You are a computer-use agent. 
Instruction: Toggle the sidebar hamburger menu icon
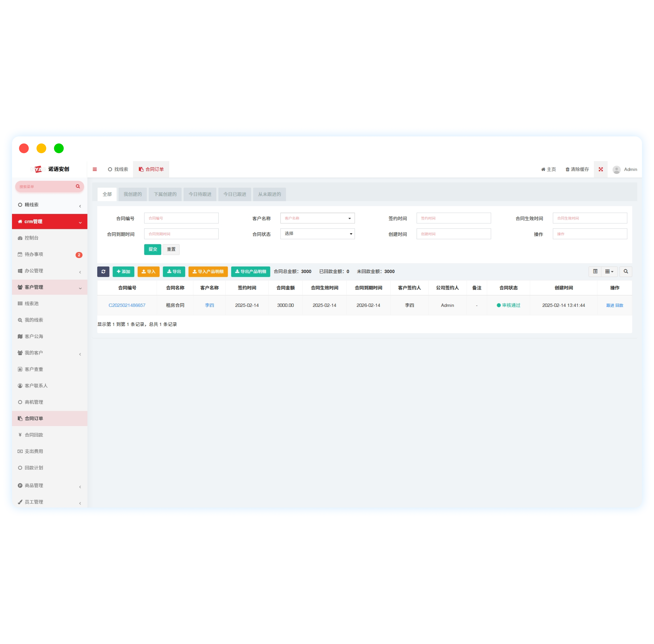95,169
